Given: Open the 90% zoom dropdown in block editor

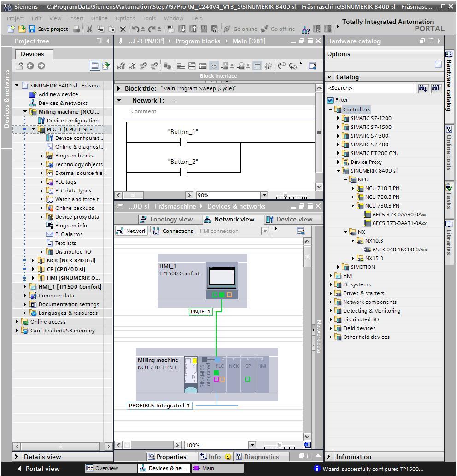Looking at the screenshot, I should click(x=264, y=195).
